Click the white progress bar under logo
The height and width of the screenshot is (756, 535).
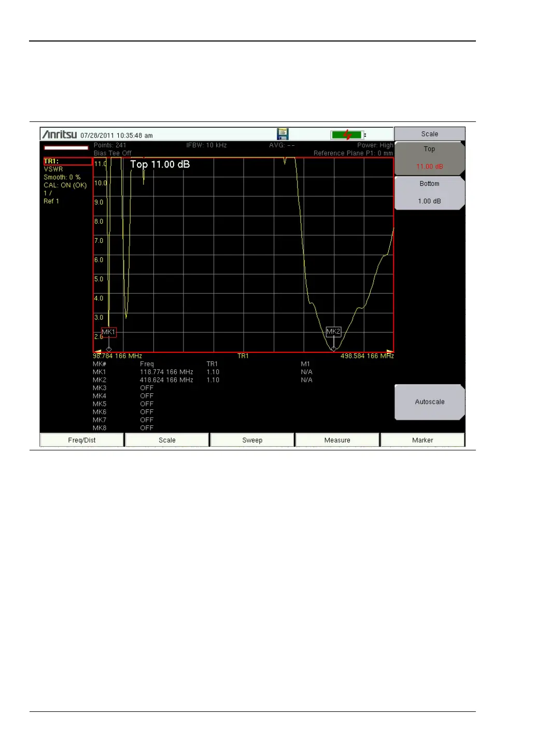66,148
